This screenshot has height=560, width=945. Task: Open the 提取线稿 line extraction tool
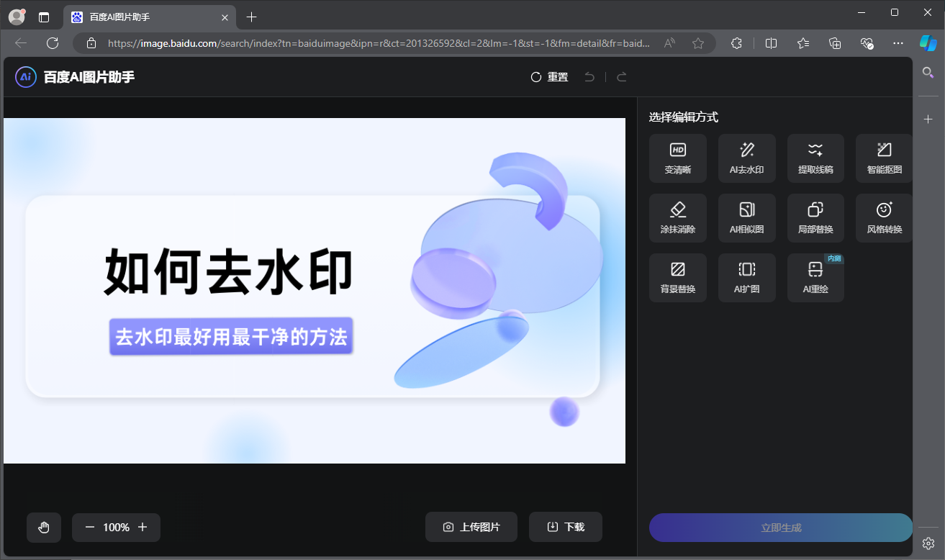point(815,158)
